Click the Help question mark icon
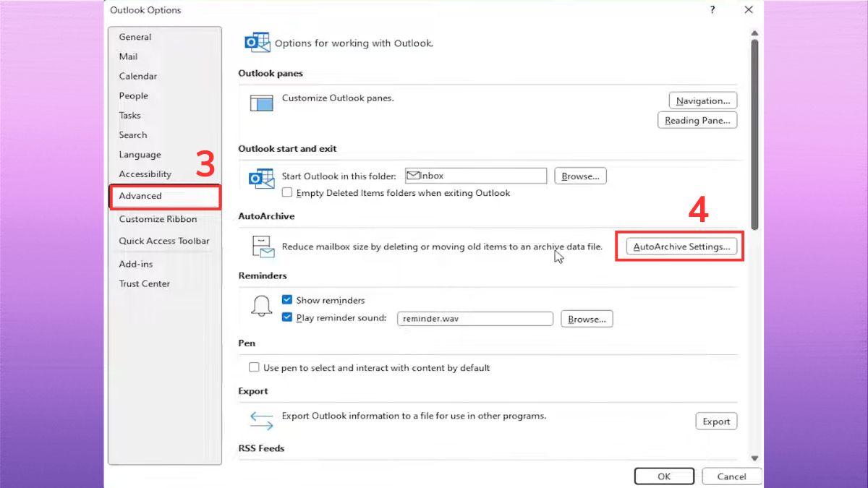This screenshot has width=868, height=488. pyautogui.click(x=713, y=10)
